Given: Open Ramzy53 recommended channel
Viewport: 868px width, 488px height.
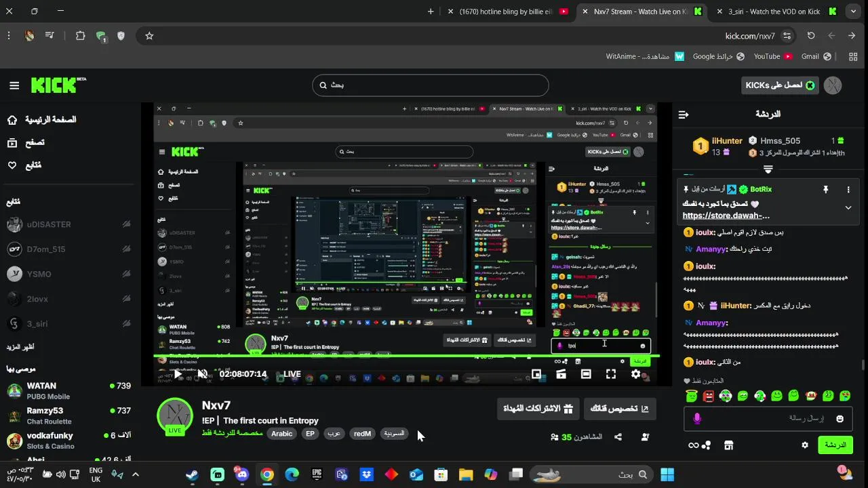Looking at the screenshot, I should (68, 415).
